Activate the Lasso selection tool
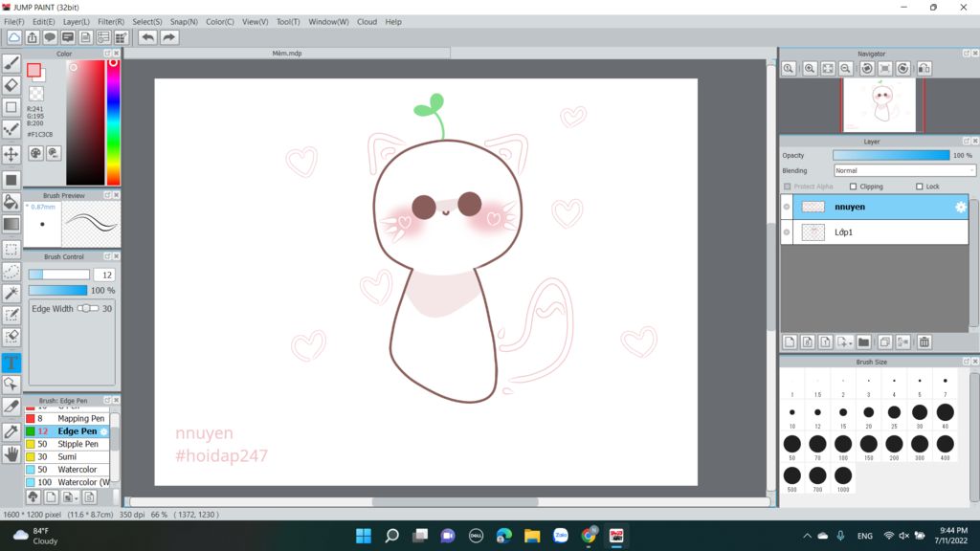 click(x=11, y=271)
